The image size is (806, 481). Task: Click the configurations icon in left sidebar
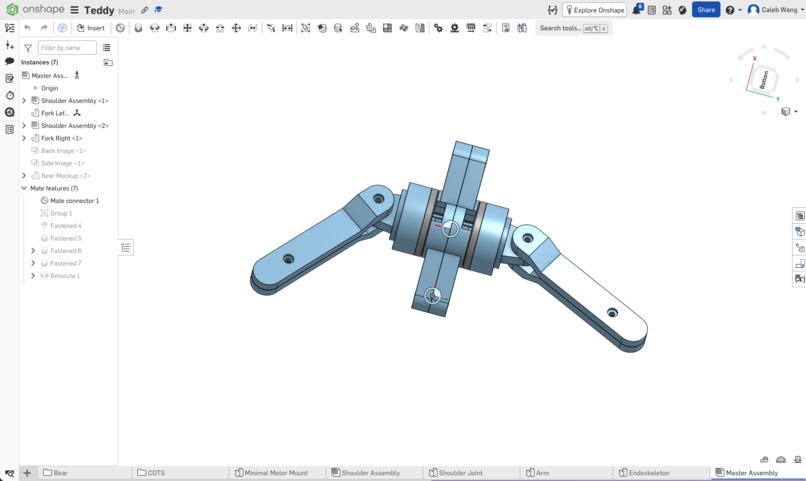click(x=9, y=130)
